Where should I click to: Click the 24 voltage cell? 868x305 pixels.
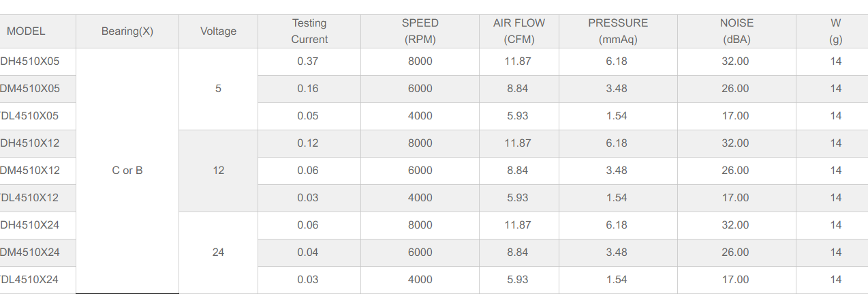[x=218, y=252]
